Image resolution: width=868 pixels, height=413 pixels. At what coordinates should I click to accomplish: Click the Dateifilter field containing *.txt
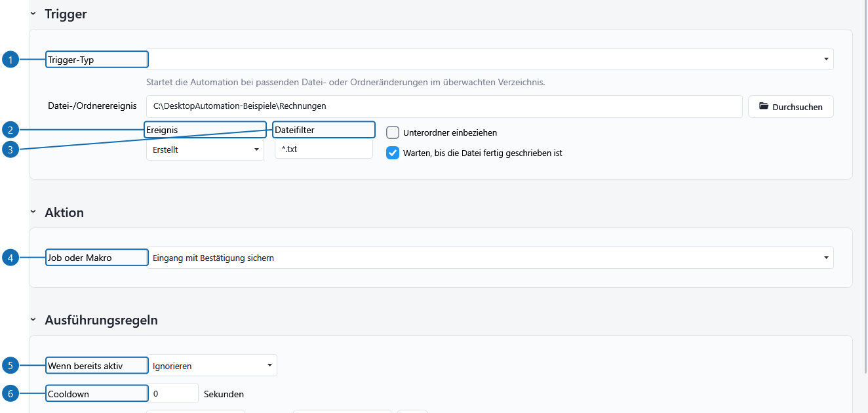[324, 149]
